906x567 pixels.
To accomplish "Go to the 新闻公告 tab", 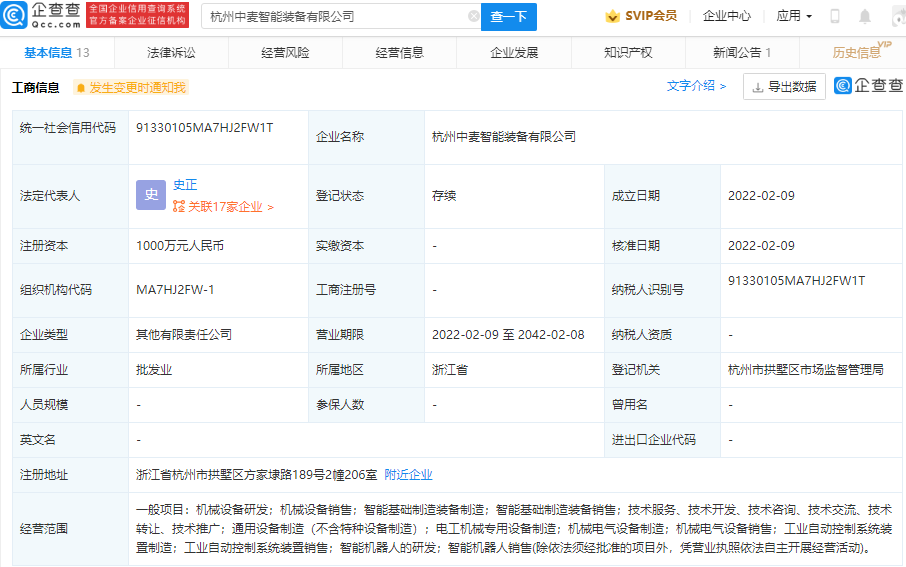I will click(741, 53).
